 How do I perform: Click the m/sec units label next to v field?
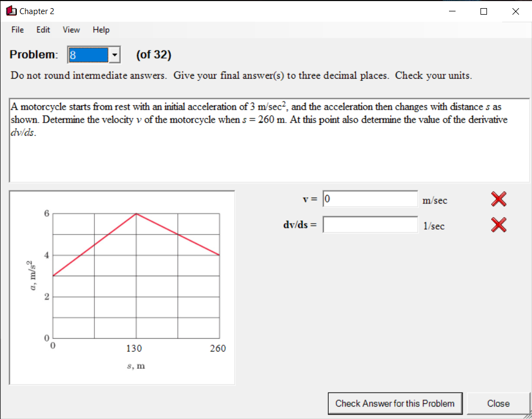tap(434, 200)
